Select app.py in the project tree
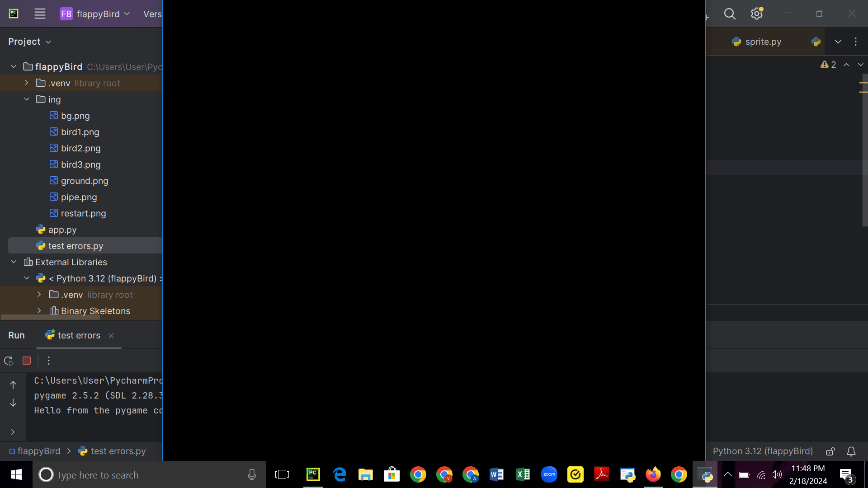 click(62, 230)
